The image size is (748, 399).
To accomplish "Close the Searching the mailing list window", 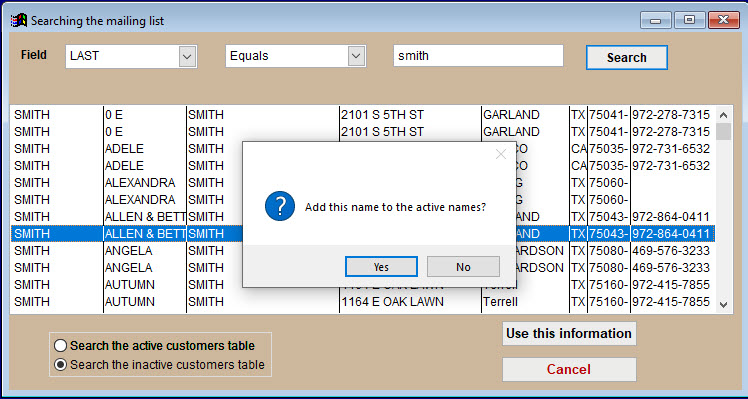I will (x=724, y=21).
